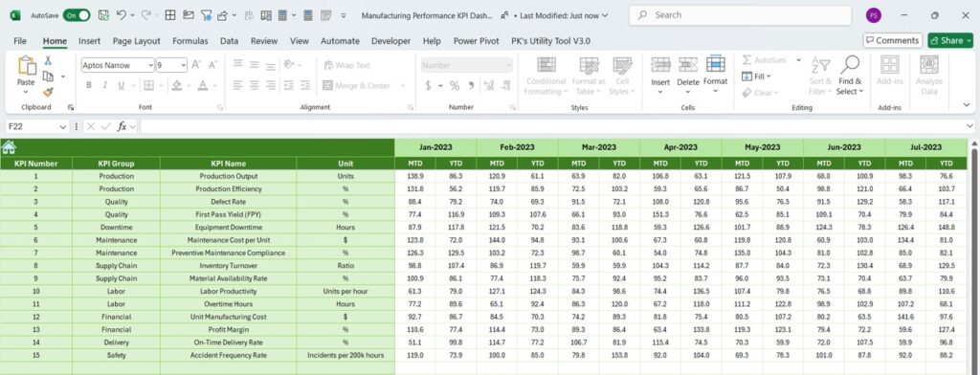Click the Undo arrow icon
This screenshot has height=375, width=980.
click(122, 15)
